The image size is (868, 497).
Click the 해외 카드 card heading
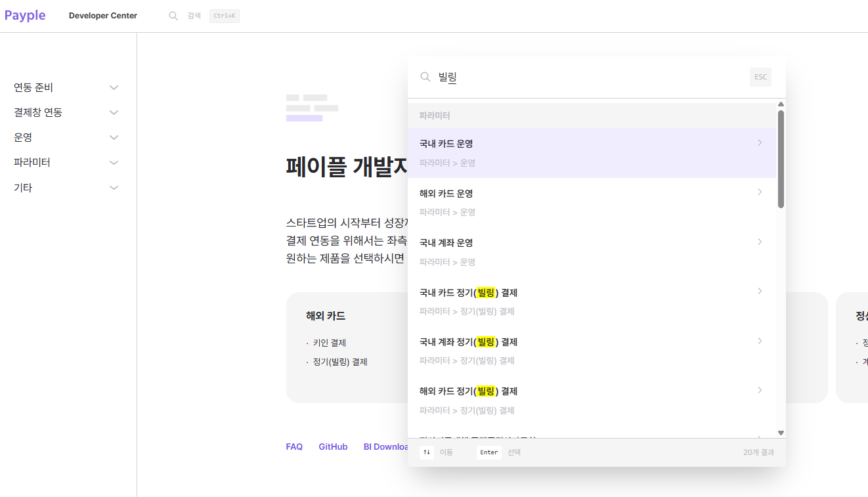click(326, 316)
